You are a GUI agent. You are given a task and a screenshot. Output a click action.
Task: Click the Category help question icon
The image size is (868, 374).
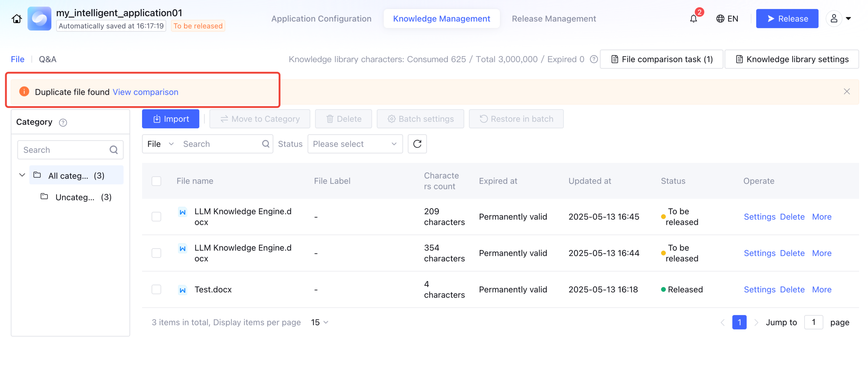[63, 122]
